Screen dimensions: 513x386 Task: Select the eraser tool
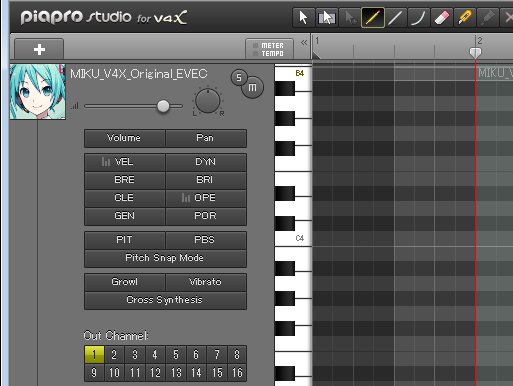tap(441, 17)
